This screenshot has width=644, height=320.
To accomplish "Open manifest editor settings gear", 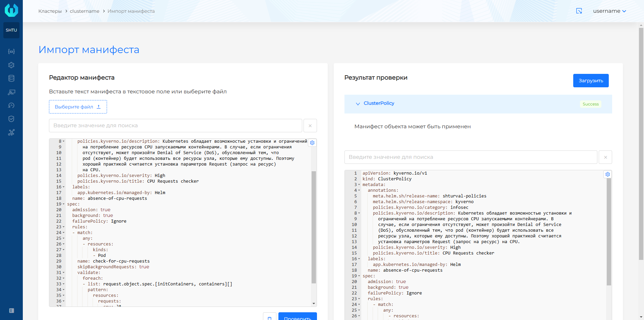I will [312, 143].
